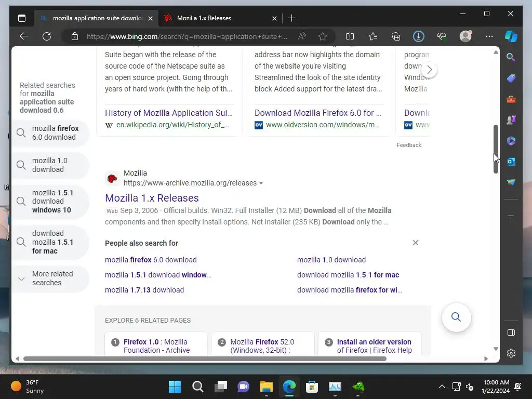Image resolution: width=532 pixels, height=399 pixels.
Task: Open Settings and more ellipsis menu
Action: 489,36
